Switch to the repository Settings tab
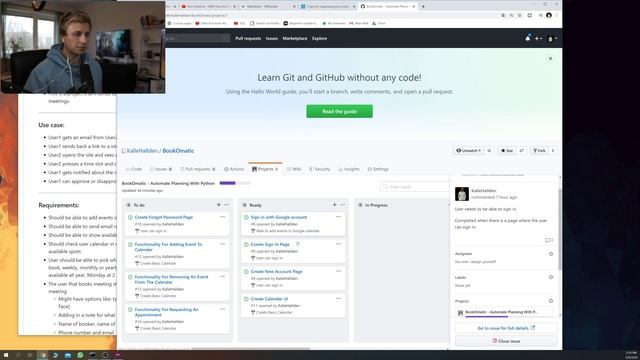This screenshot has height=360, width=640. point(378,169)
